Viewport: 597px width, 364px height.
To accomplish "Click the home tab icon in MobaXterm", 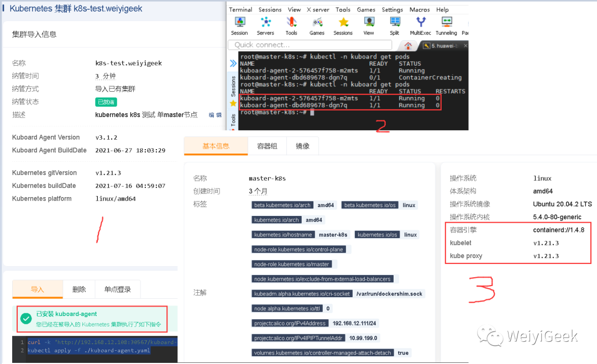I will tap(408, 46).
